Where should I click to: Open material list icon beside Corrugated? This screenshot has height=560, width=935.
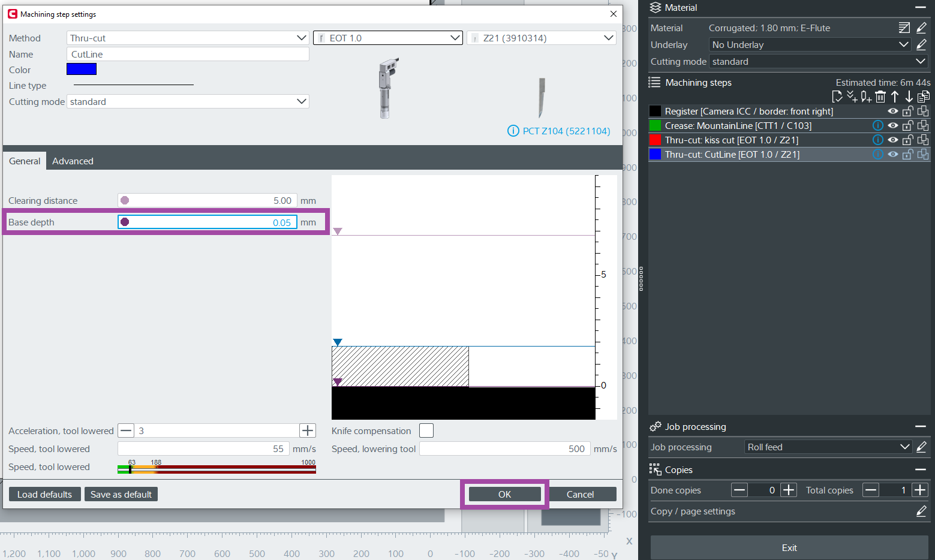point(904,28)
